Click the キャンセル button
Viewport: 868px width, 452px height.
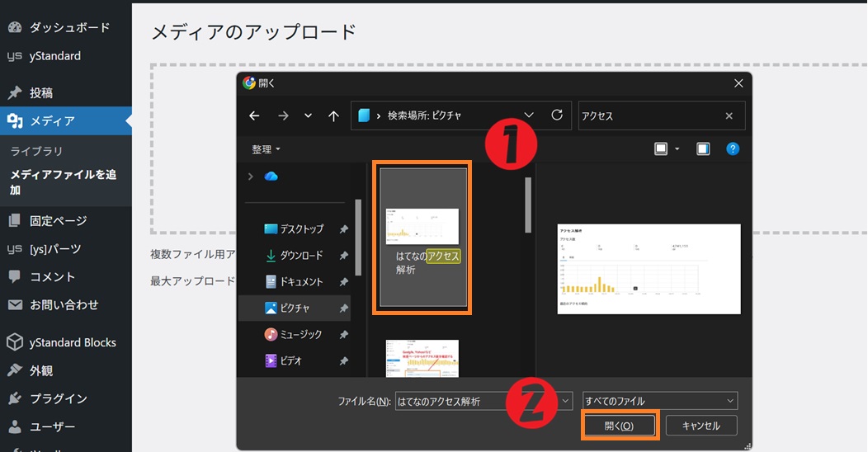(x=701, y=426)
